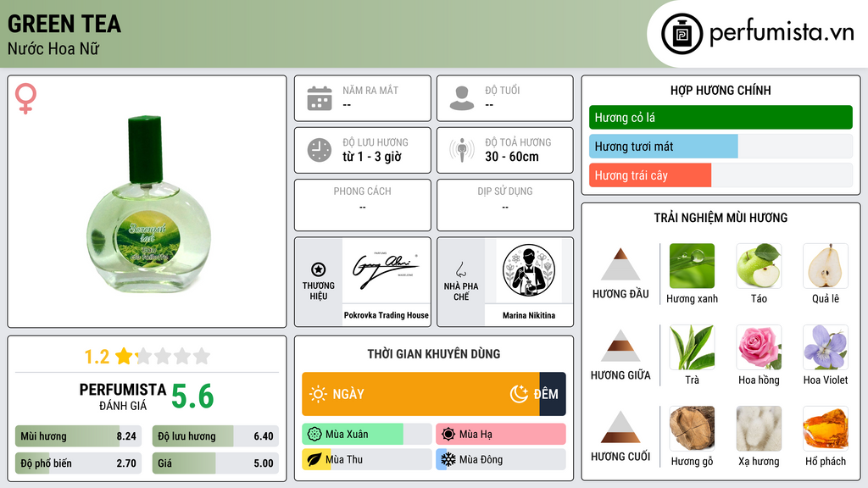
Task: Select the Hoa hồng rose note image
Action: [759, 347]
